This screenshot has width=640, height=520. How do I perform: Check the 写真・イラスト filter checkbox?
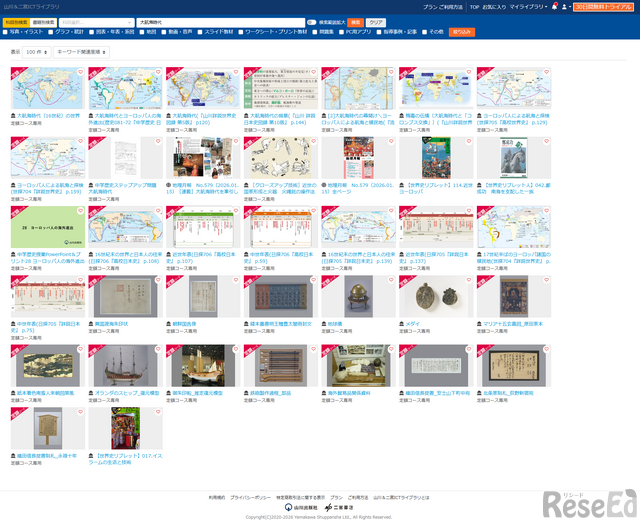click(x=6, y=32)
